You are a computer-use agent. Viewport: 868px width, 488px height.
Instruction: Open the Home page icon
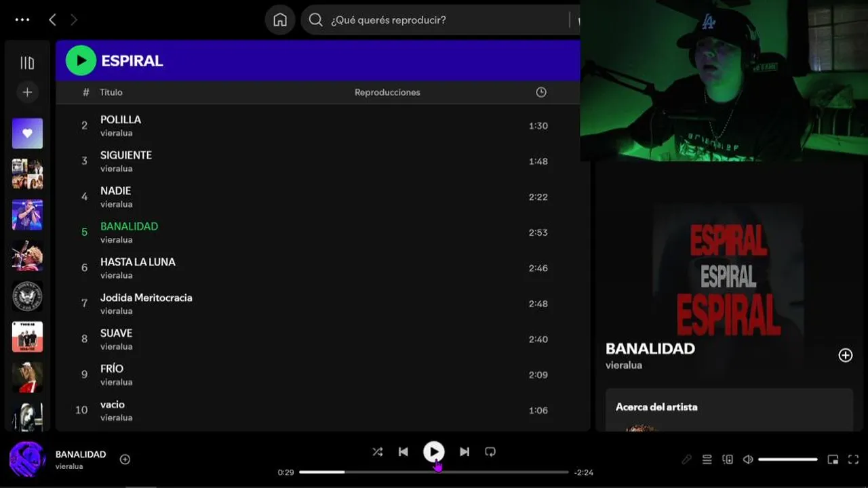coord(280,20)
